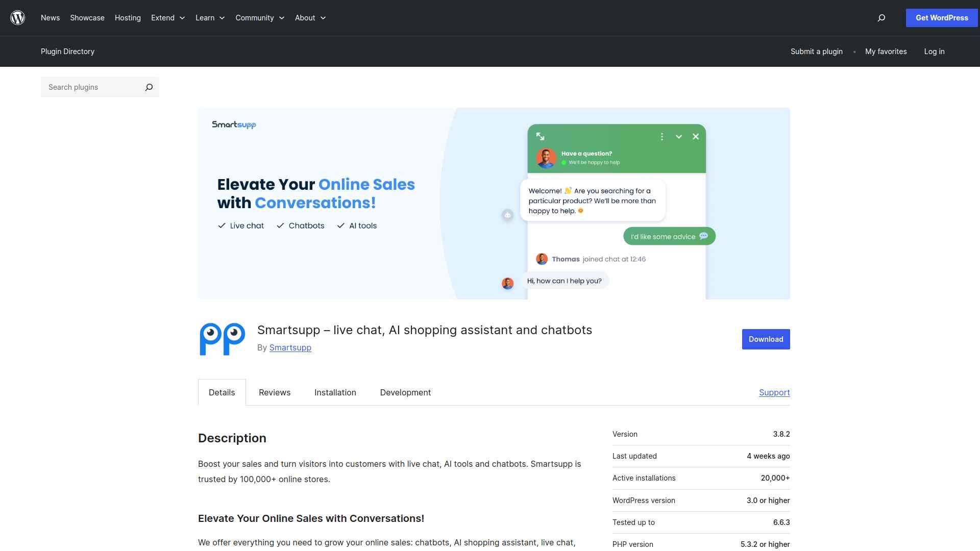980x551 pixels.
Task: Click the chatbot icon beside welcome message
Action: 507,215
